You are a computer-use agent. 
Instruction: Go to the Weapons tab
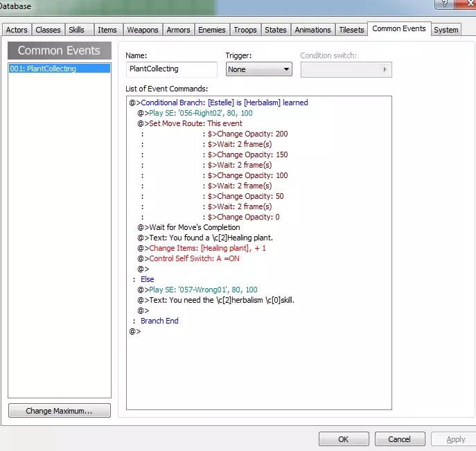[143, 30]
